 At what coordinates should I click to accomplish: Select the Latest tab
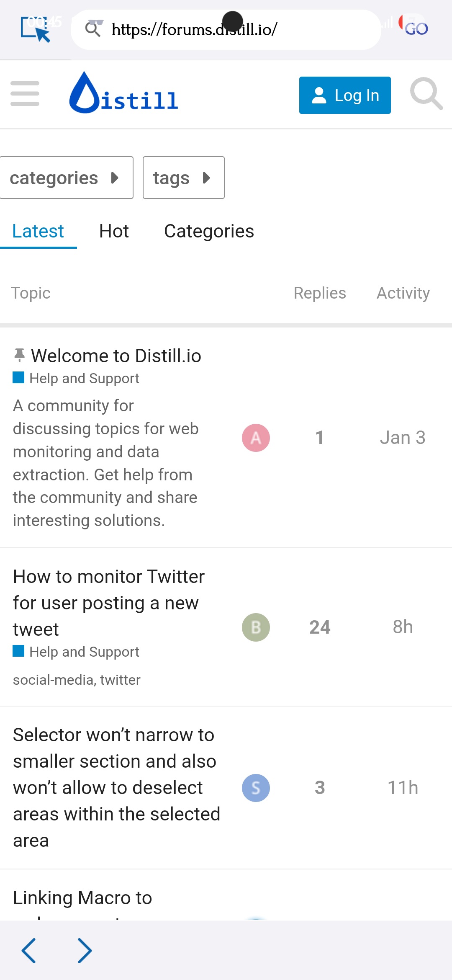click(38, 231)
